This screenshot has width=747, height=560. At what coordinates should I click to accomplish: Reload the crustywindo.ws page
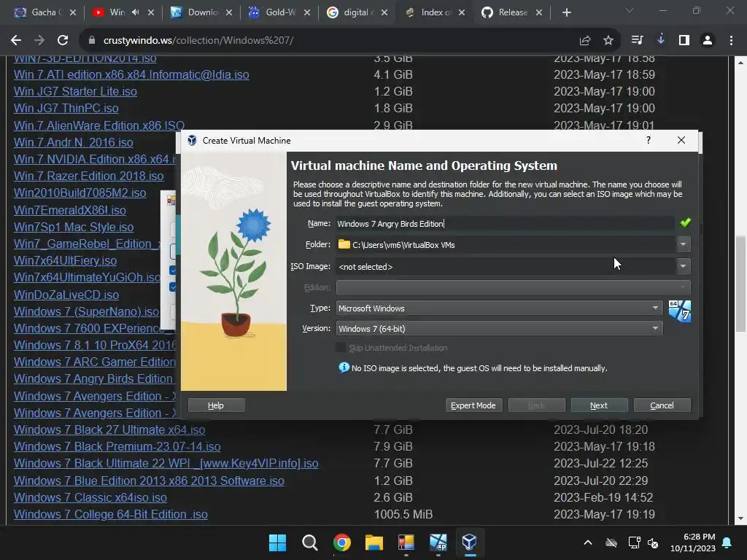[x=63, y=41]
